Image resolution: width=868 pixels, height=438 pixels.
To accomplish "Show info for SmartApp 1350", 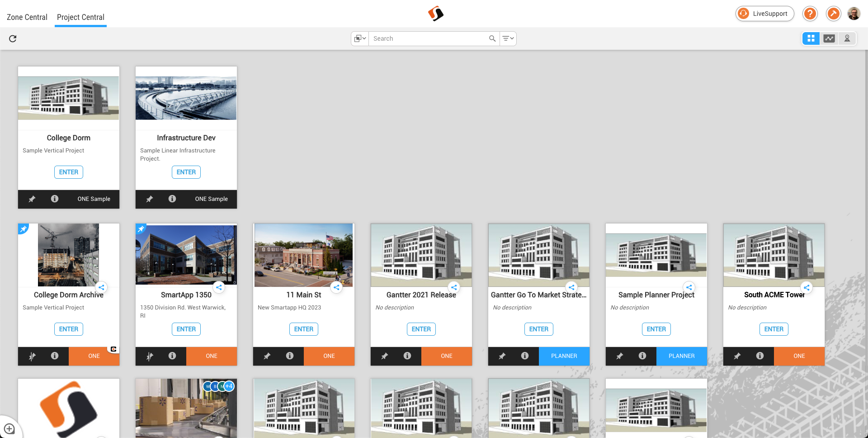I will tap(172, 356).
